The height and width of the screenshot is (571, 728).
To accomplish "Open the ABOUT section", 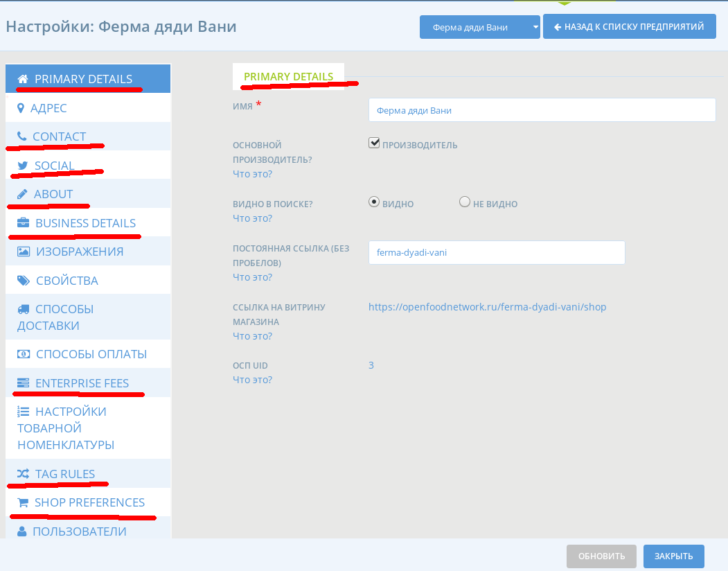I will pyautogui.click(x=88, y=194).
